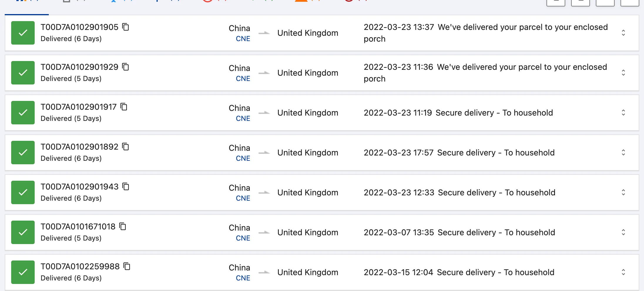Click the copy icon beside T00D7A0102901892
The width and height of the screenshot is (644, 291).
click(125, 147)
